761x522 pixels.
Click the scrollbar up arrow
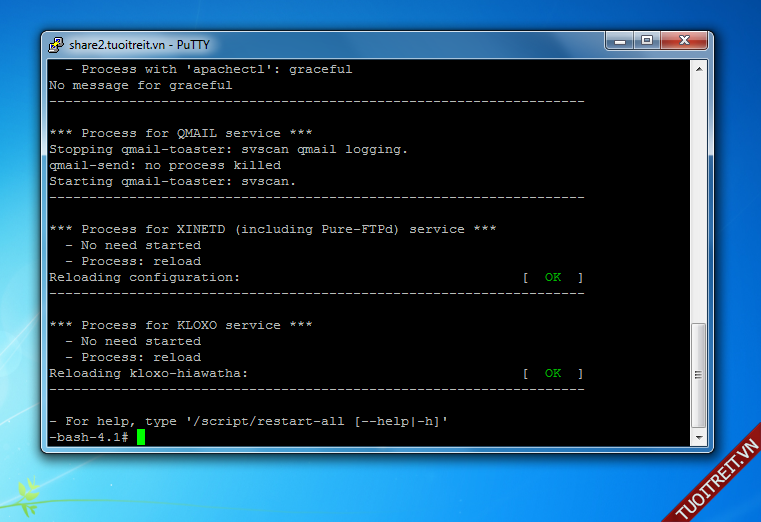pos(698,68)
